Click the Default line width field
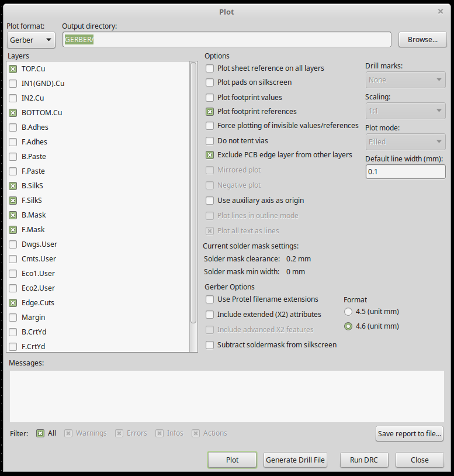The width and height of the screenshot is (454, 476). [x=405, y=172]
